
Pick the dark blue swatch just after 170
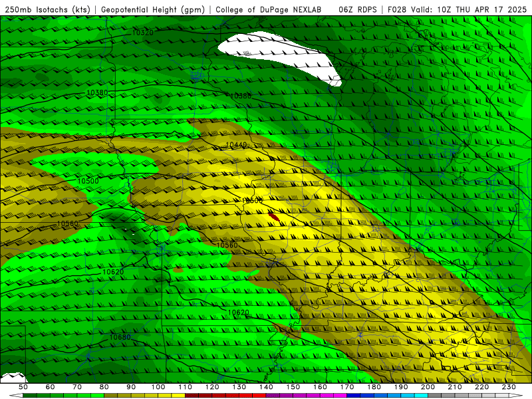(x=354, y=396)
